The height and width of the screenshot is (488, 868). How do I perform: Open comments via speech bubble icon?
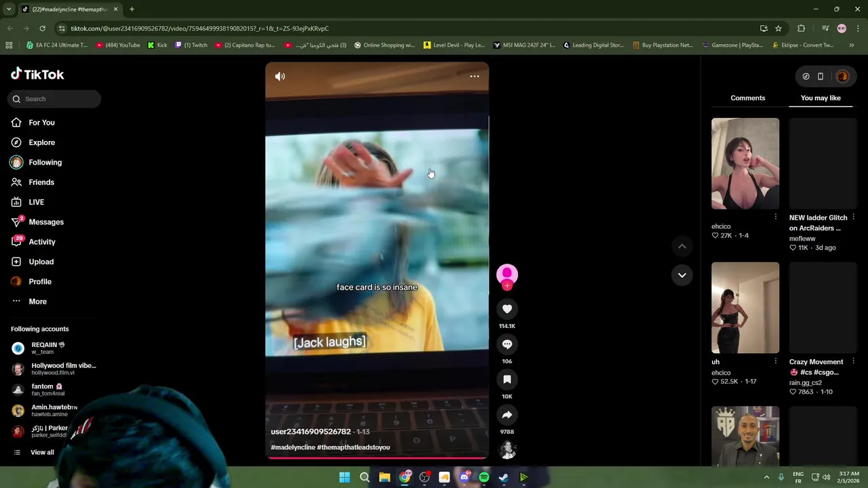(507, 344)
